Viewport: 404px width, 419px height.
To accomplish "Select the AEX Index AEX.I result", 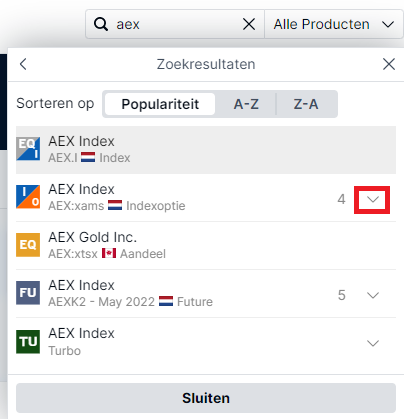I will pyautogui.click(x=206, y=150).
